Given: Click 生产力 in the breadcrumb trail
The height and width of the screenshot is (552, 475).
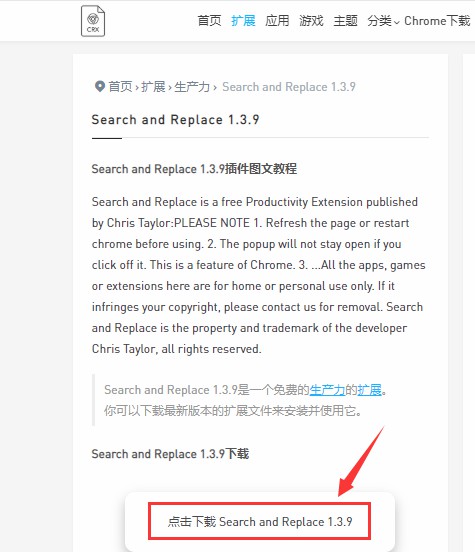Looking at the screenshot, I should (x=192, y=87).
